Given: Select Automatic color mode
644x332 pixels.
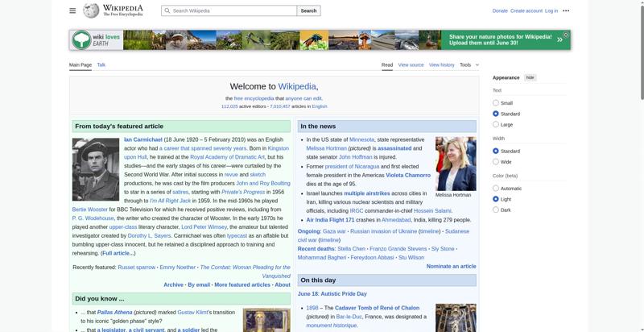Looking at the screenshot, I should [496, 189].
